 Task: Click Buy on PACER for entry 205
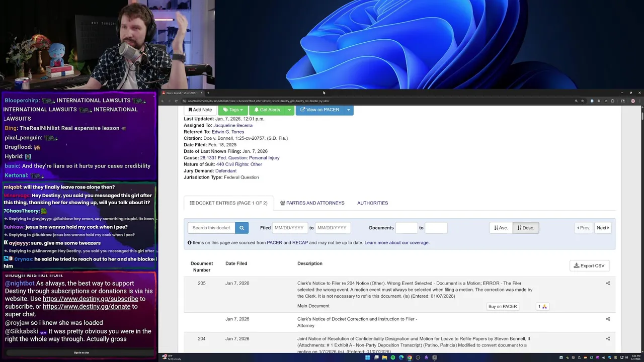[502, 306]
